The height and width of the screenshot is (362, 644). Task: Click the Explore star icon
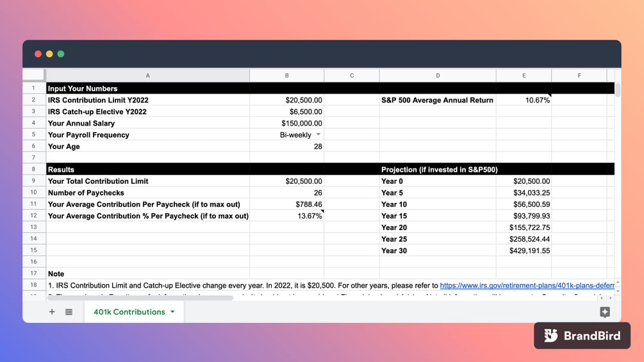click(604, 312)
